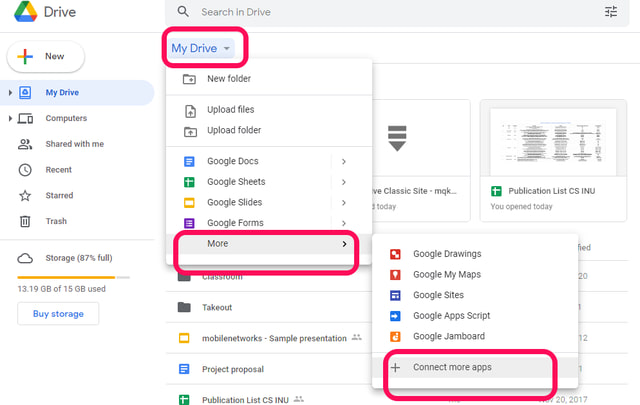Open My Drive in the sidebar

(77, 93)
